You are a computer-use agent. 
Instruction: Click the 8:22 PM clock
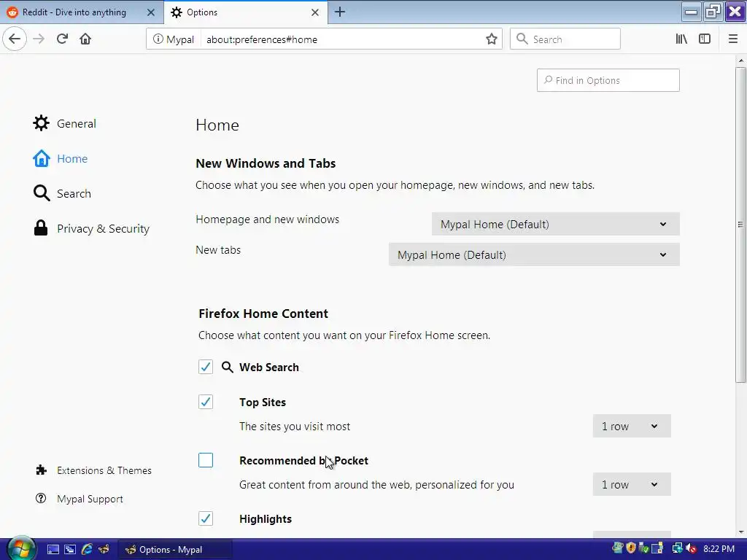(719, 548)
